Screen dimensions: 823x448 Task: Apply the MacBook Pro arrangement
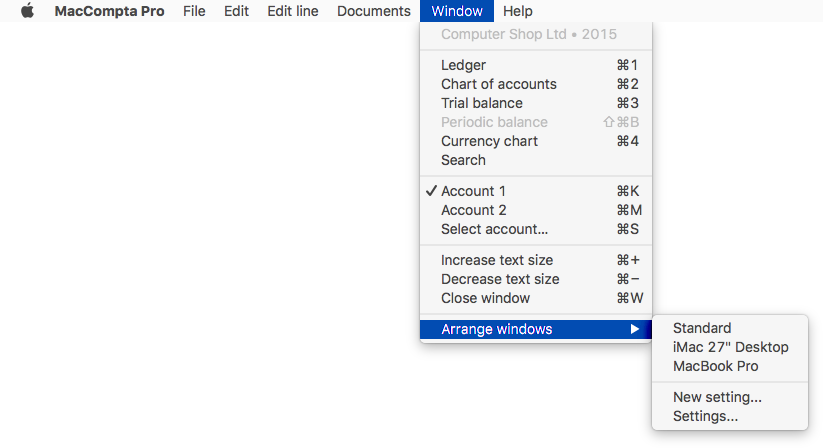tap(730, 366)
